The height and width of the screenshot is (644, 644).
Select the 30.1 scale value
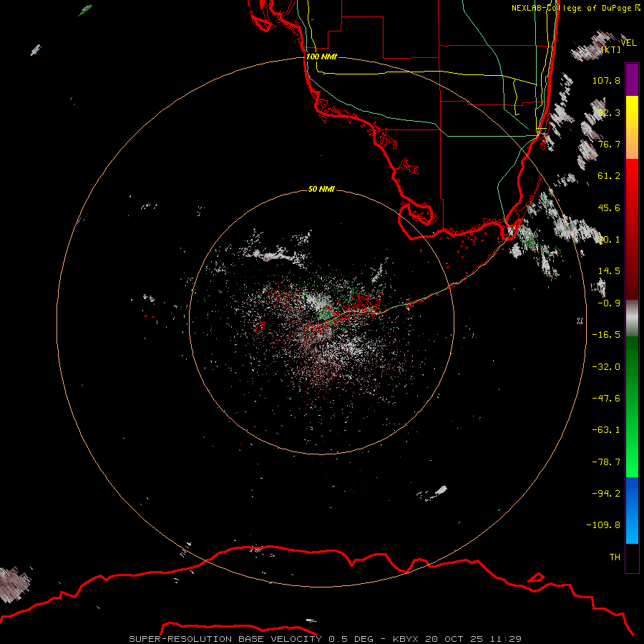tap(609, 240)
